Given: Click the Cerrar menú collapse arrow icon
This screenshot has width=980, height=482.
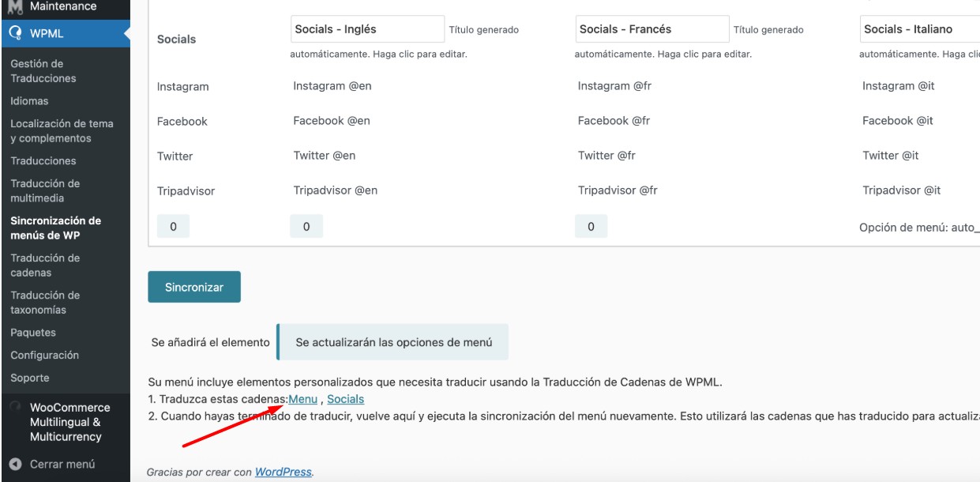Looking at the screenshot, I should (14, 465).
